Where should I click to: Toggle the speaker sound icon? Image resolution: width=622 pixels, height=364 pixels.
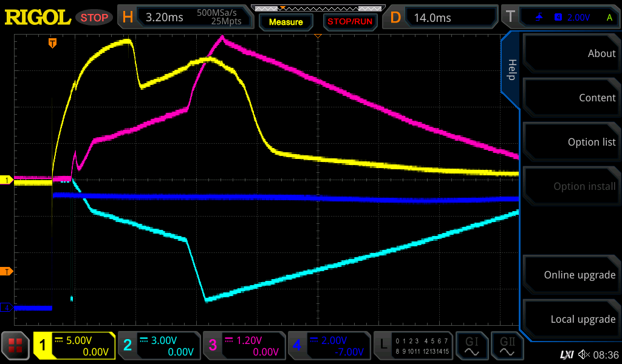tap(584, 354)
